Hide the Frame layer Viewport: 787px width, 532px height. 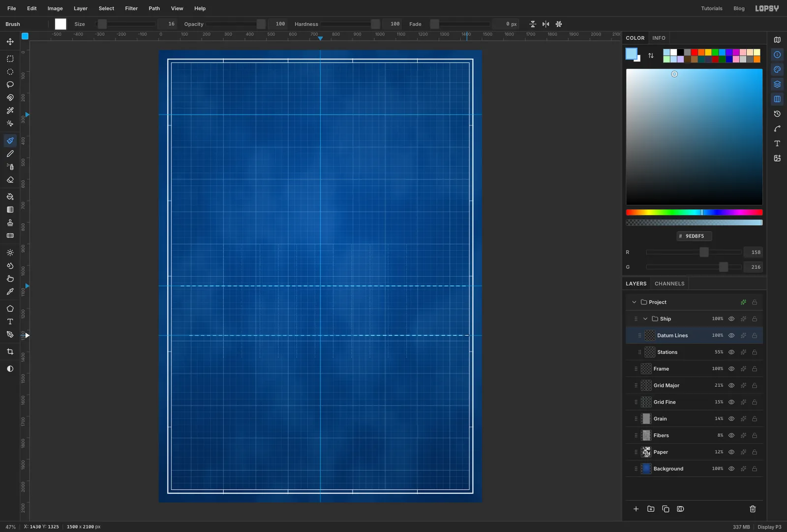point(731,369)
